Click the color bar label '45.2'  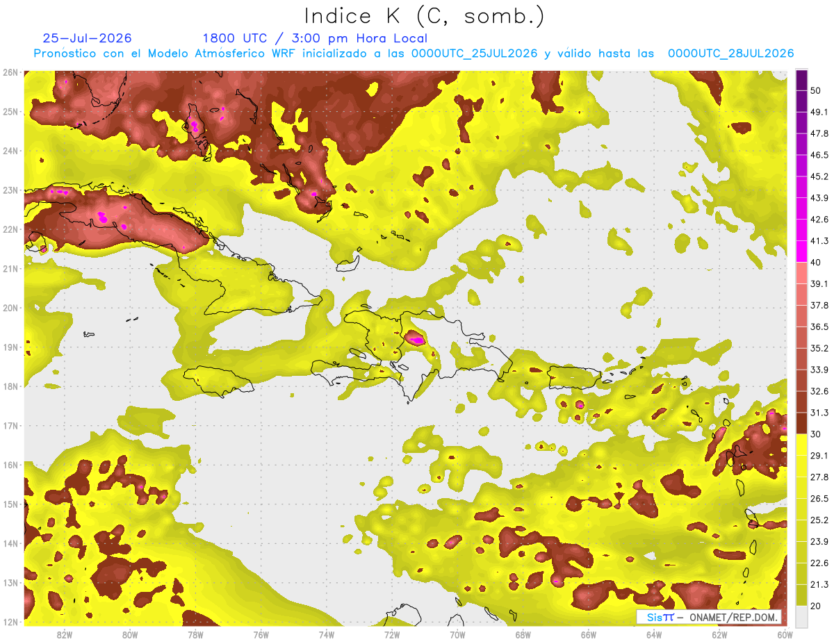click(819, 176)
